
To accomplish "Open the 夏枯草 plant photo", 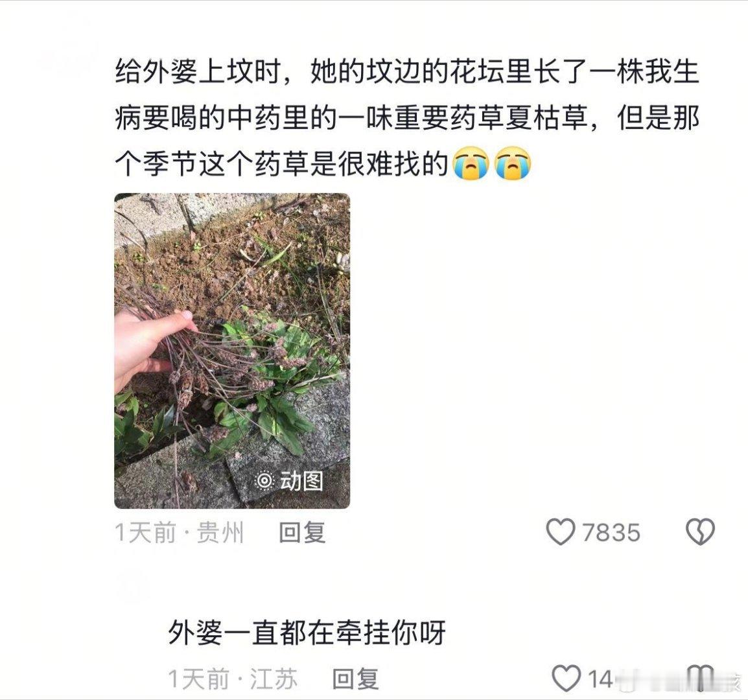I will [x=232, y=351].
